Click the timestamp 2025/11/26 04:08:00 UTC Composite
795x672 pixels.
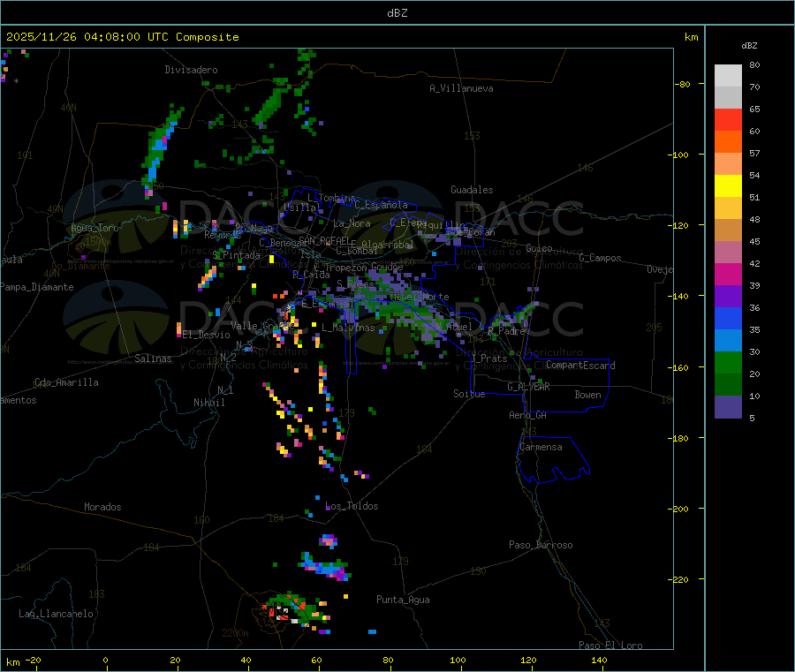point(122,37)
